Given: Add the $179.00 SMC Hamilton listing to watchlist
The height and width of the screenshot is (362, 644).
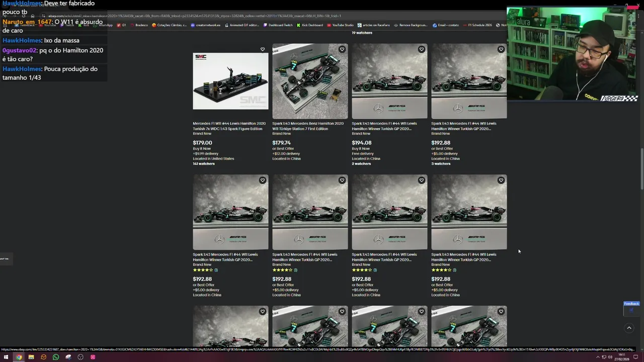Looking at the screenshot, I should [262, 49].
